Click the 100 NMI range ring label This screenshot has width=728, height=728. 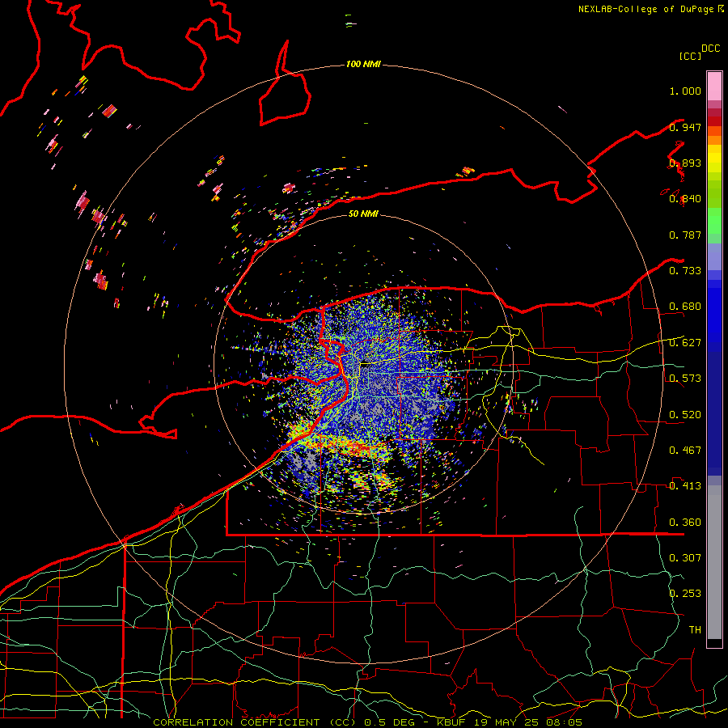tap(363, 64)
